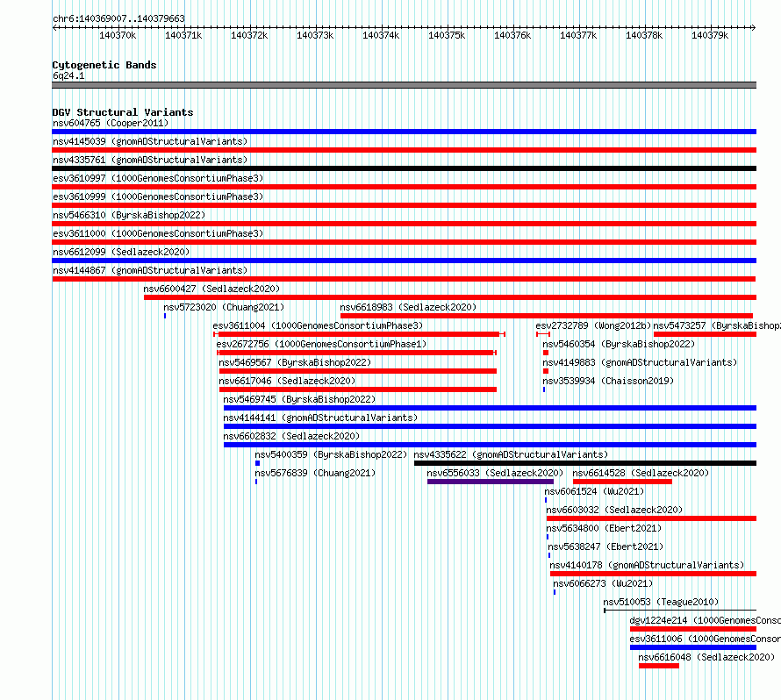Viewport: 781px width, 700px height.
Task: Click nsv5400359 (ByrskaBishop2022) label
Action: point(331,454)
